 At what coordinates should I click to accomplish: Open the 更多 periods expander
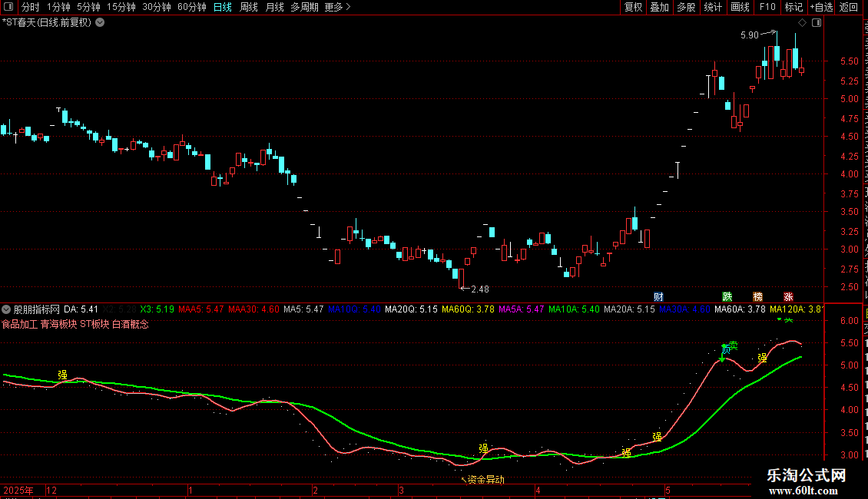[337, 7]
